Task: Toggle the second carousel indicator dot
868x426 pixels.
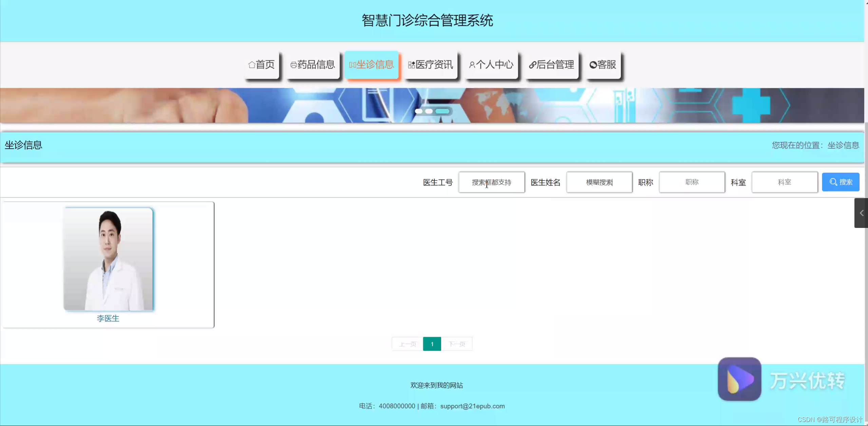Action: [430, 111]
